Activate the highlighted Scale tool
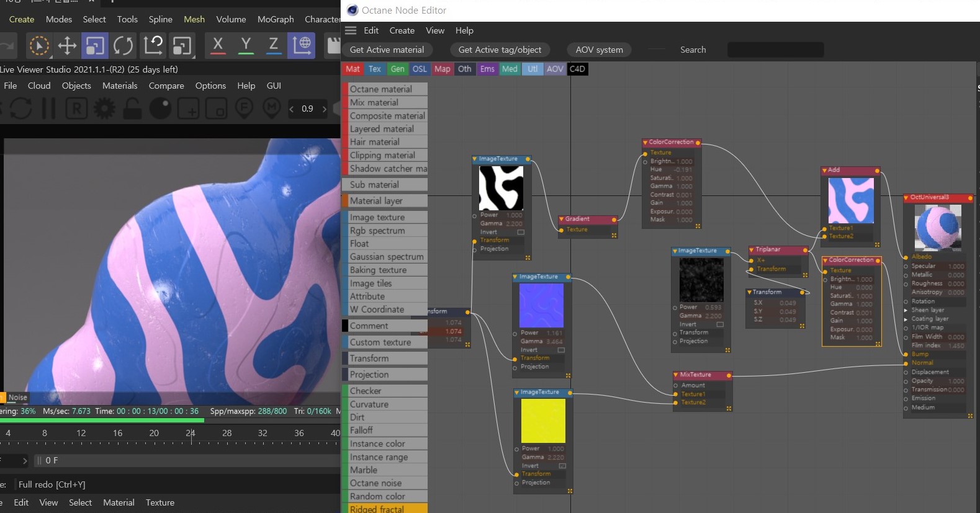 [x=95, y=45]
